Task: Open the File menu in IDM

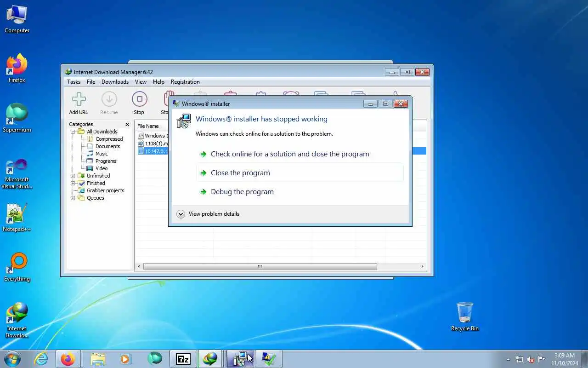Action: click(91, 82)
